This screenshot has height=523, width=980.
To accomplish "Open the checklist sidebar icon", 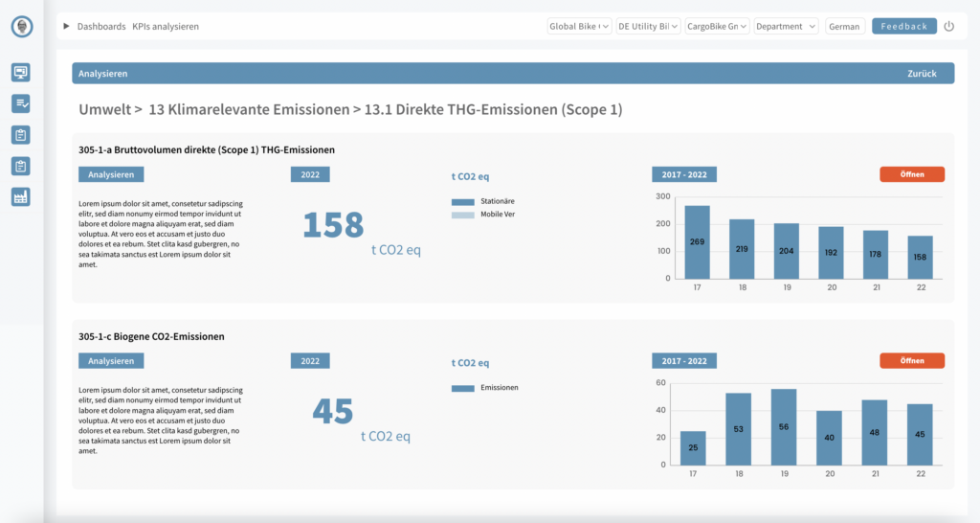I will click(x=21, y=103).
